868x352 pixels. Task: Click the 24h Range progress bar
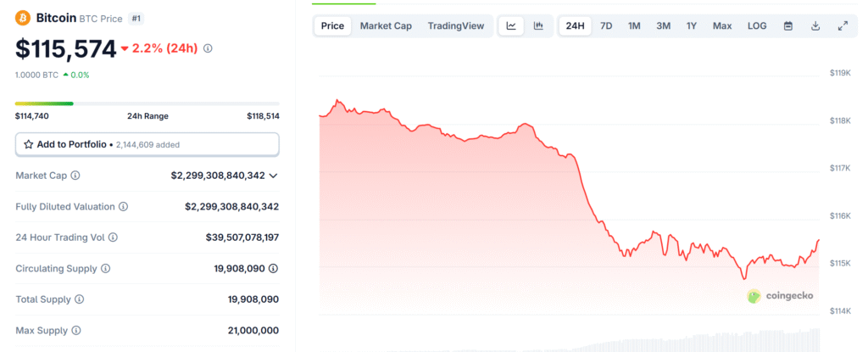point(147,103)
